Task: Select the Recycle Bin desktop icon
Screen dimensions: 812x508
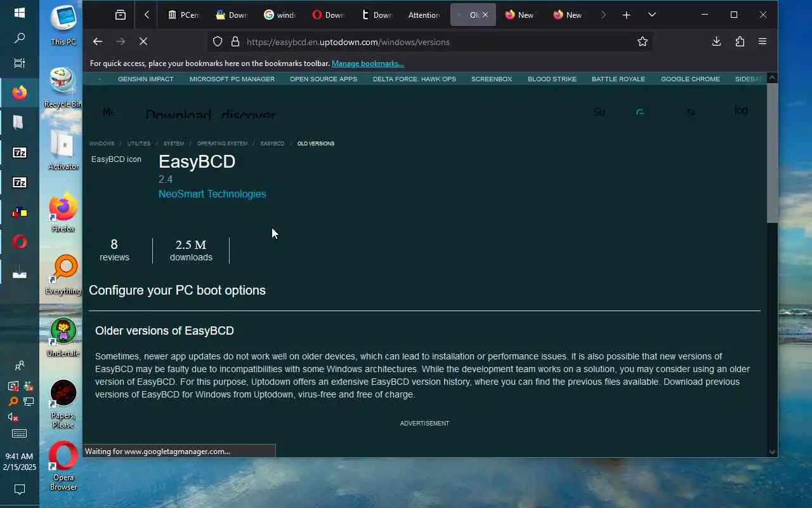Action: click(63, 88)
